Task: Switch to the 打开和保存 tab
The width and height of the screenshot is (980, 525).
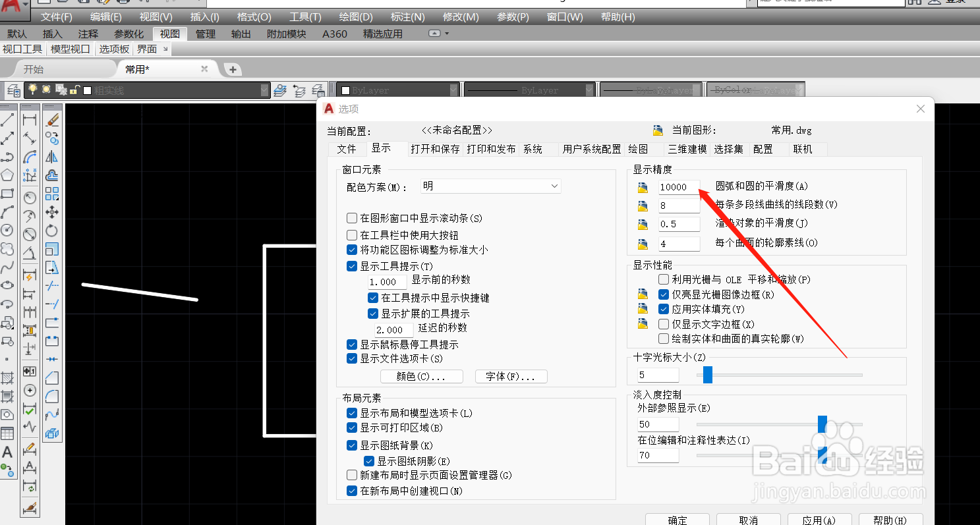Action: click(435, 149)
